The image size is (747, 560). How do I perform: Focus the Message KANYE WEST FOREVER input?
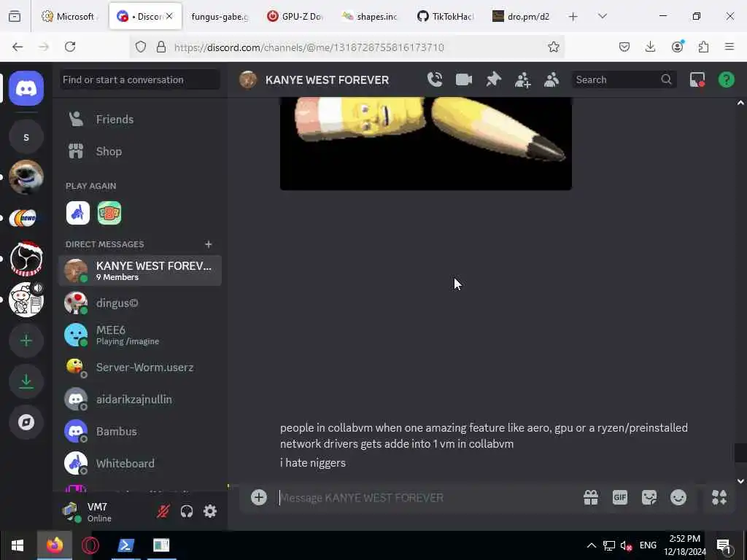(x=427, y=497)
